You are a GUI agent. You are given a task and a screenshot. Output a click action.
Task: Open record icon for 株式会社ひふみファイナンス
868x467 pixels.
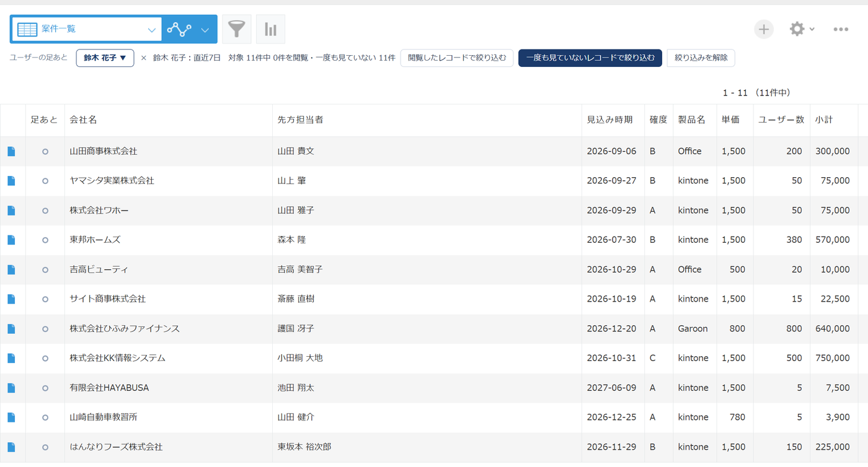pos(11,329)
